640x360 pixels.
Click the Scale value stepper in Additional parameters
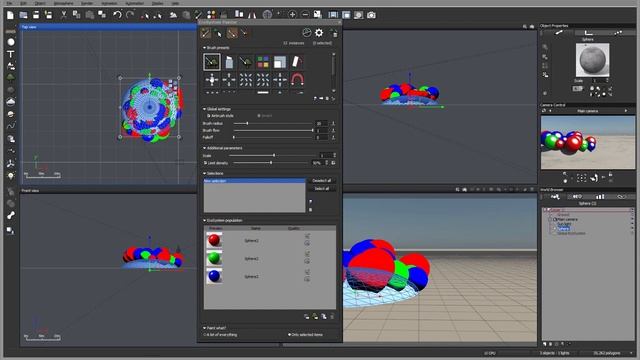tap(335, 156)
